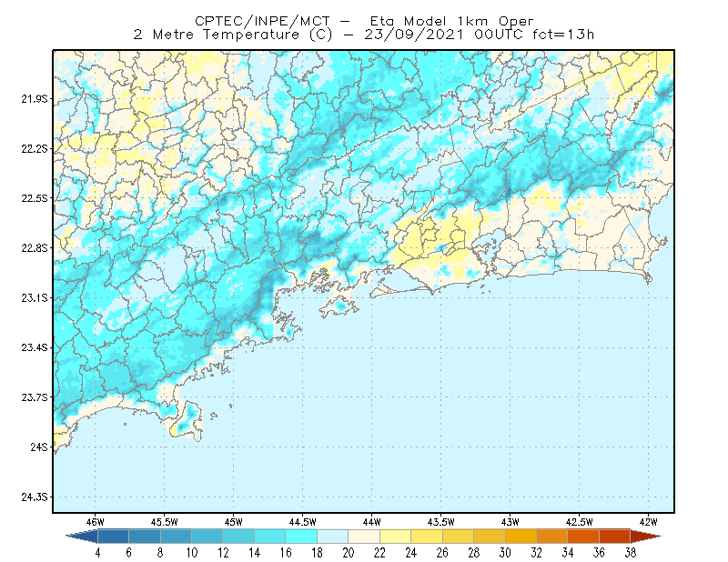Click the right dark red colorbar arrow
This screenshot has width=728, height=562.
[x=646, y=537]
